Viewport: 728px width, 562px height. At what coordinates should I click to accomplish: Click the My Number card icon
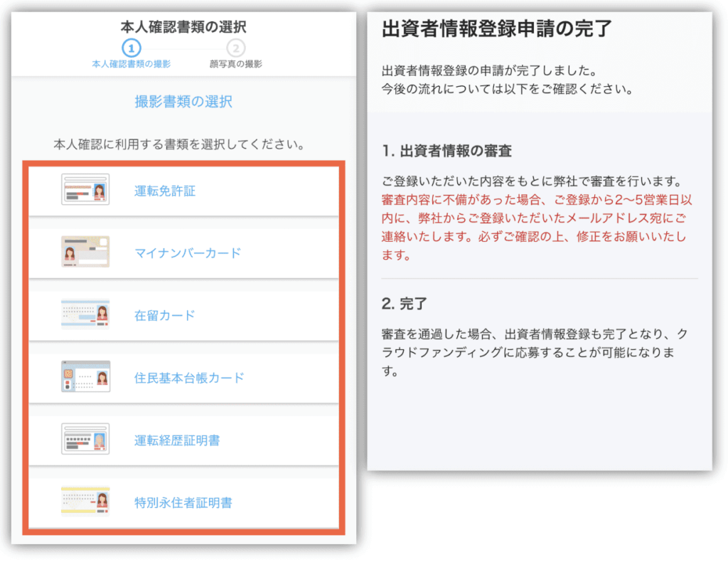(85, 253)
